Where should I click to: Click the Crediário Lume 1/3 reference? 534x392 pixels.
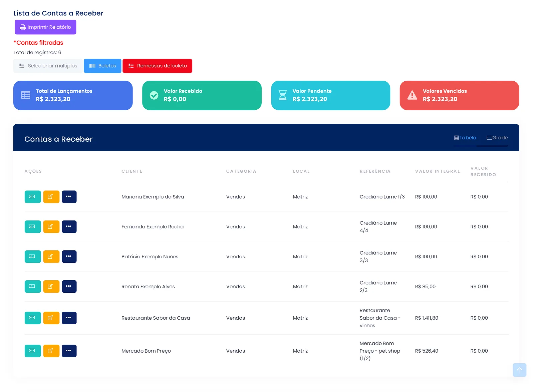pos(382,197)
